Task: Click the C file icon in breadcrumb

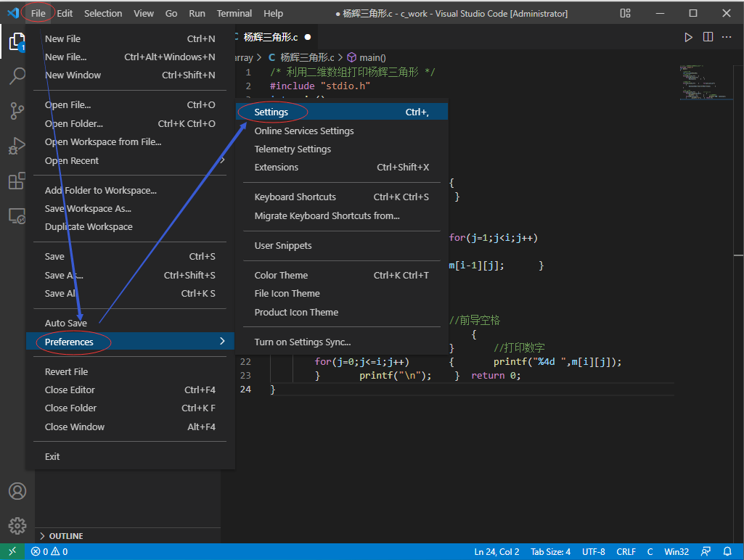Action: click(x=272, y=57)
